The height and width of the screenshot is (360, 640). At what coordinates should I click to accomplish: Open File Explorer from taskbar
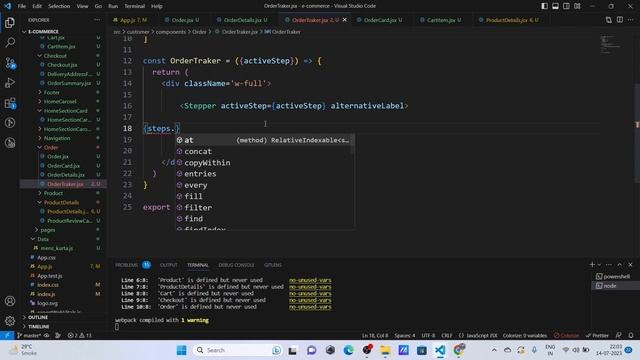click(x=385, y=350)
